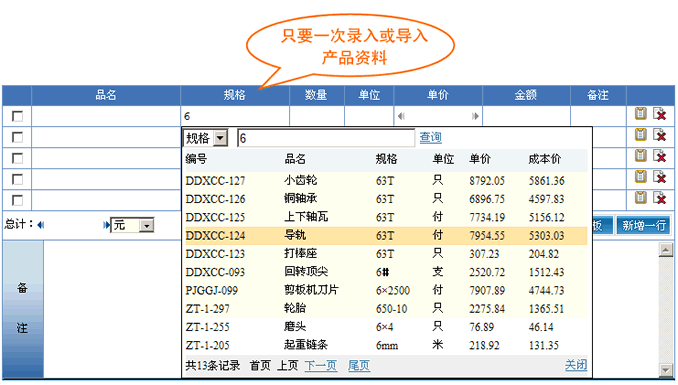Click the scrollbar down arrow in remarks area
This screenshot has height=385, width=678.
click(665, 370)
